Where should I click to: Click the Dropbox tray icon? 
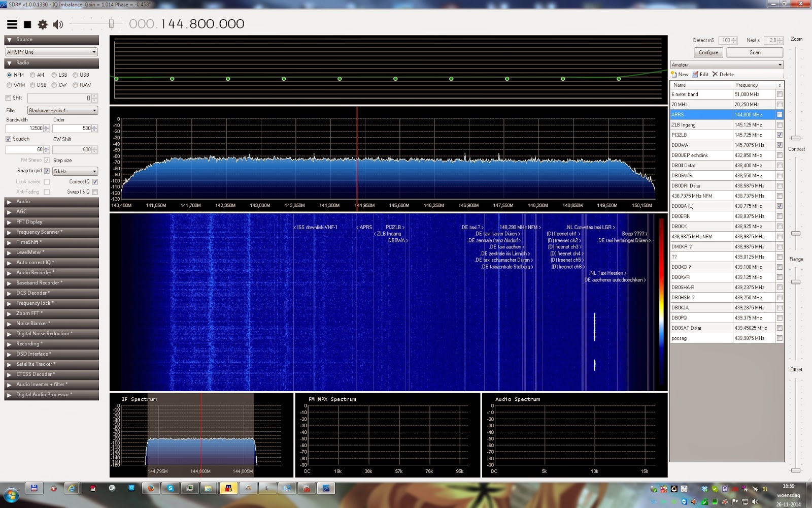pyautogui.click(x=704, y=489)
